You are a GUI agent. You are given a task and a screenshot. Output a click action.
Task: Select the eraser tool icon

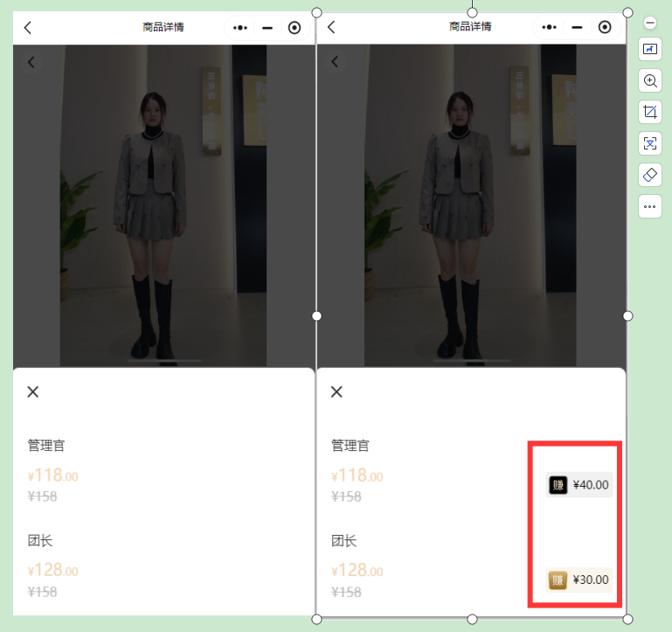coord(649,175)
